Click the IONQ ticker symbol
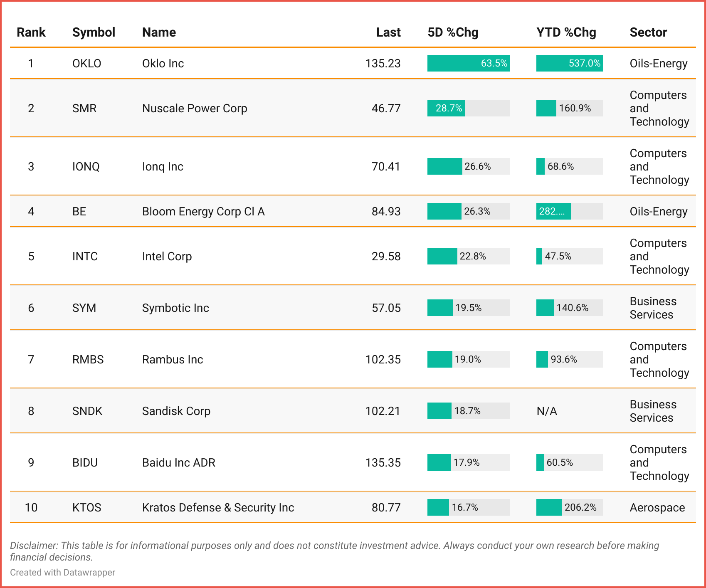706x588 pixels. 86,166
